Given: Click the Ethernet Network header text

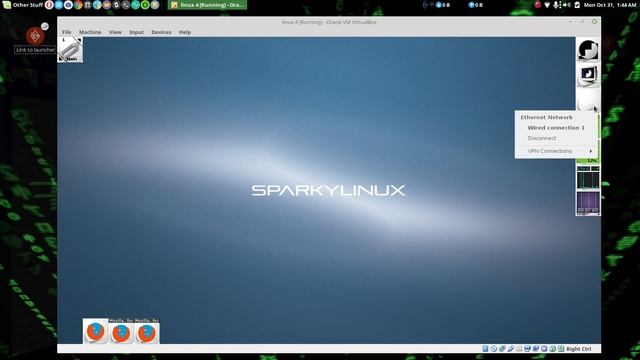Looking at the screenshot, I should coord(546,117).
